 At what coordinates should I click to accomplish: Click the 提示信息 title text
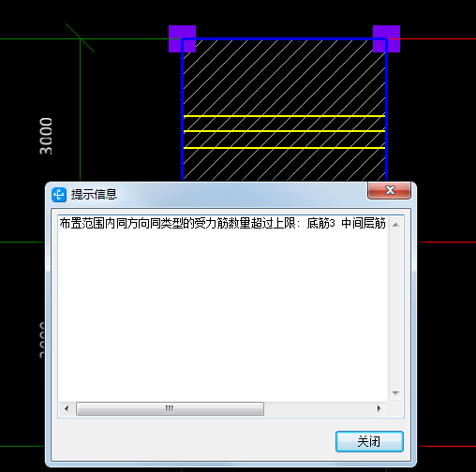[x=94, y=195]
